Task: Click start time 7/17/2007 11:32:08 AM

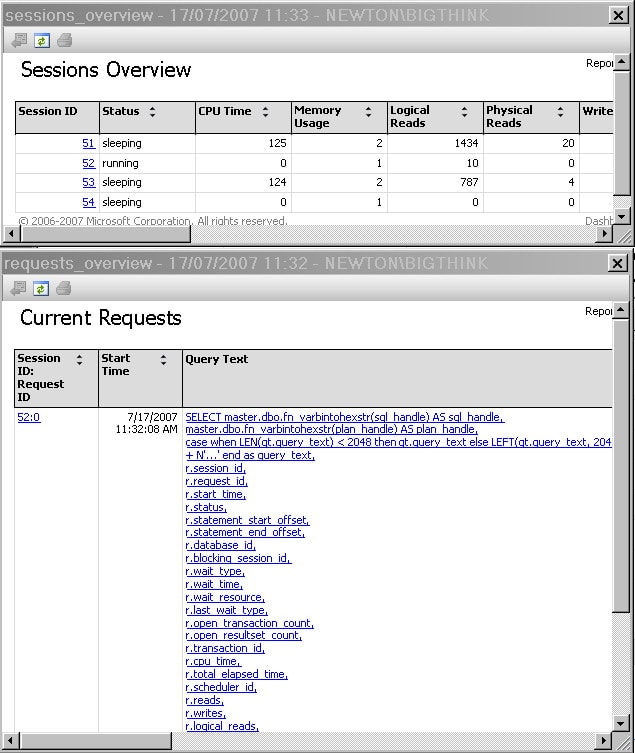Action: [x=147, y=423]
